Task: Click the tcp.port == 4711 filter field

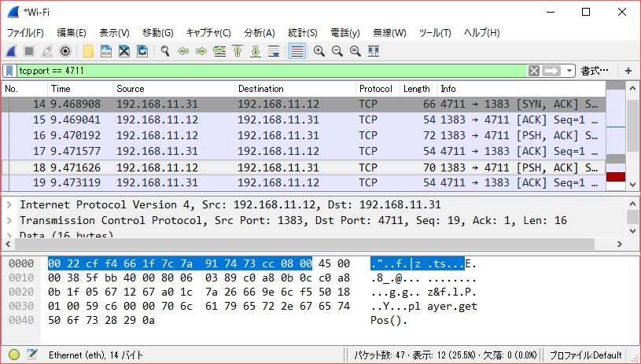Action: click(x=267, y=71)
